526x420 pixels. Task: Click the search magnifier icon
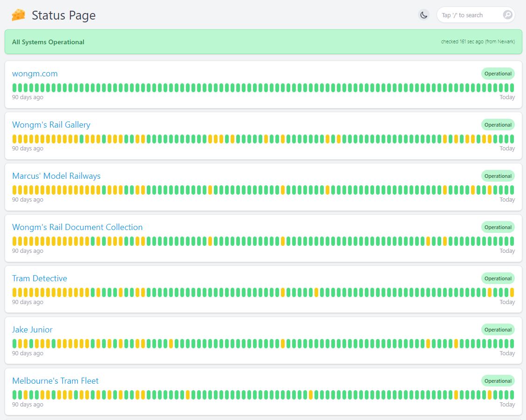(507, 15)
